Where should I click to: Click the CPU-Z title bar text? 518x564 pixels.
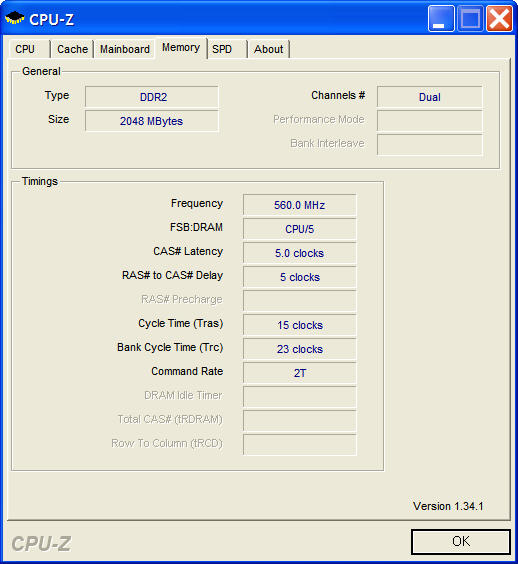click(51, 19)
